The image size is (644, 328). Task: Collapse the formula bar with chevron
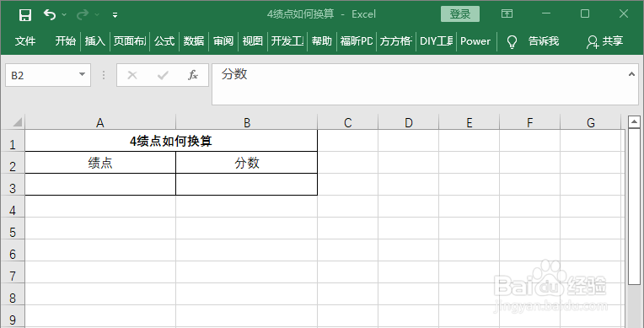631,74
